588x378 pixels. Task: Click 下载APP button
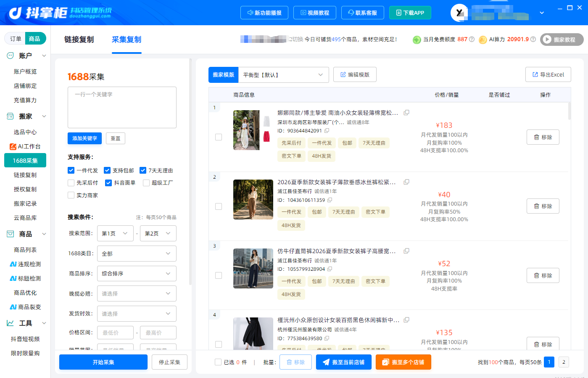click(410, 13)
